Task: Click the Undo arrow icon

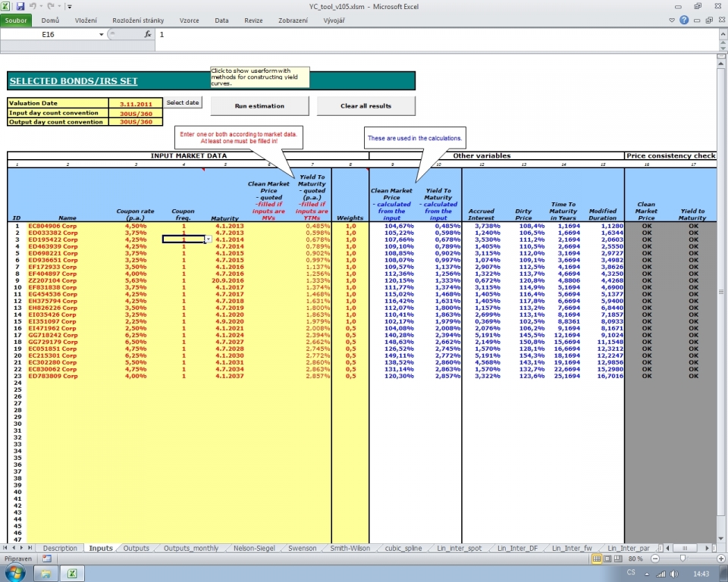Action: pos(32,6)
